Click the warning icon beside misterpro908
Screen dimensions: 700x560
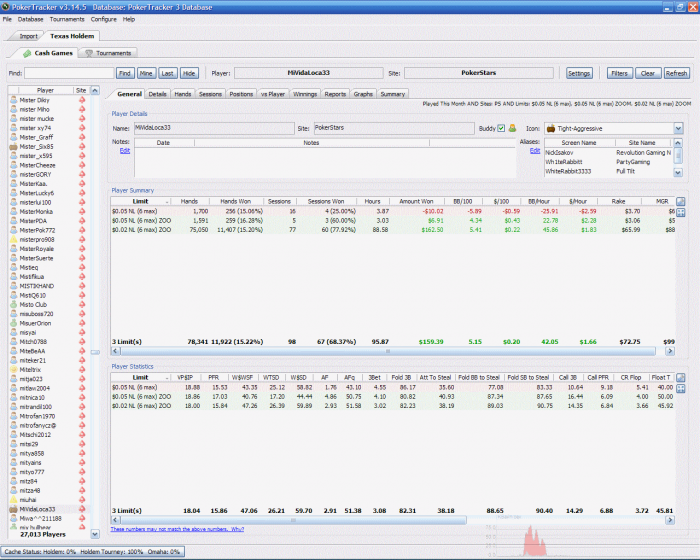point(14,239)
